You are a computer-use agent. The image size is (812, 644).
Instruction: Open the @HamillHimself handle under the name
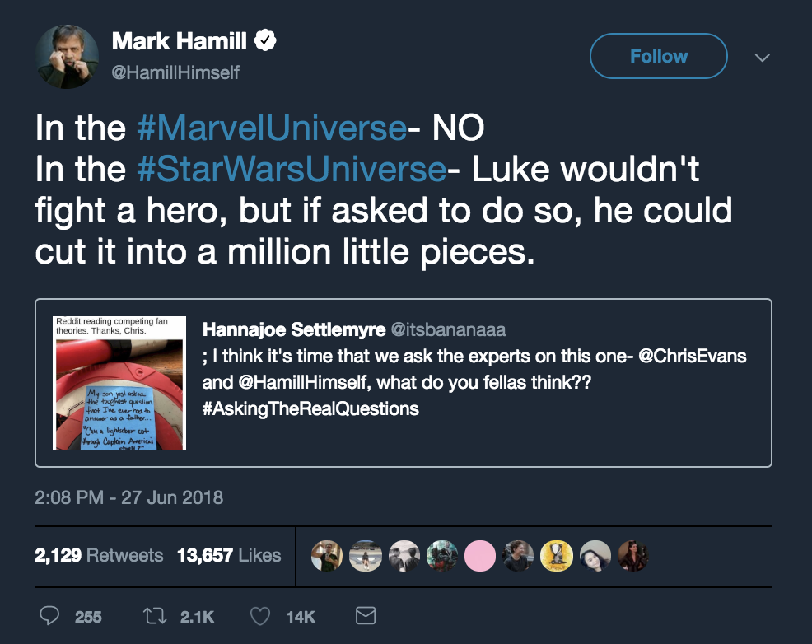coord(175,72)
